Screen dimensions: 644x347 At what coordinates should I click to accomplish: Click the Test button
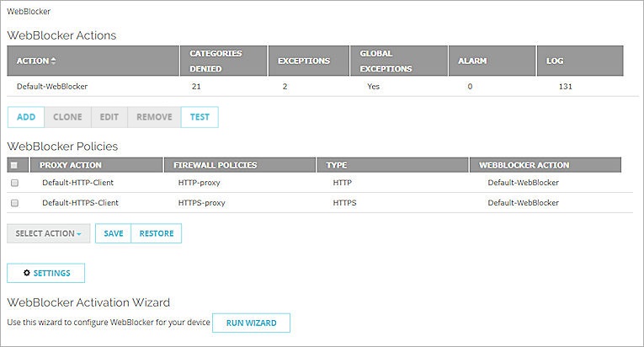200,117
